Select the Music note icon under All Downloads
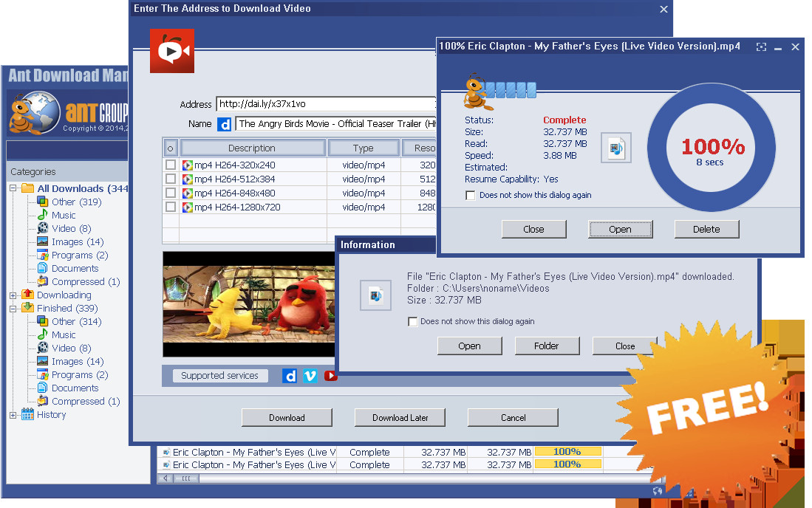Viewport: 812px width, 508px height. [42, 215]
